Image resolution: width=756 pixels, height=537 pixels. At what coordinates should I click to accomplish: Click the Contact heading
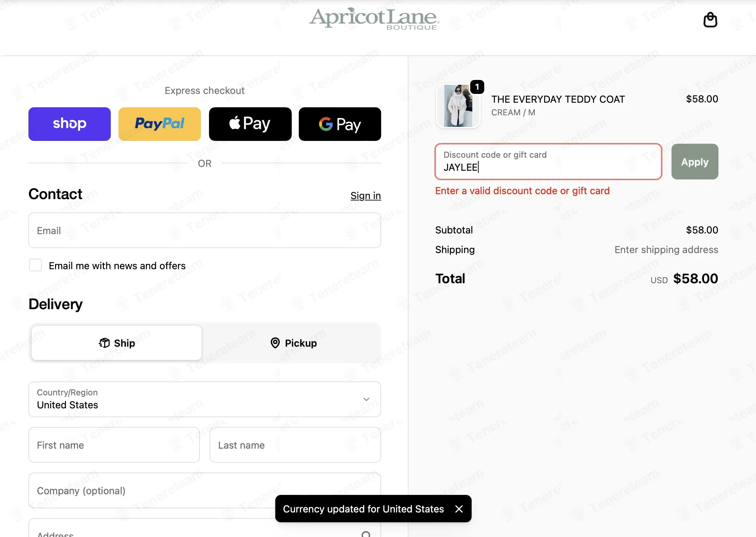click(55, 194)
